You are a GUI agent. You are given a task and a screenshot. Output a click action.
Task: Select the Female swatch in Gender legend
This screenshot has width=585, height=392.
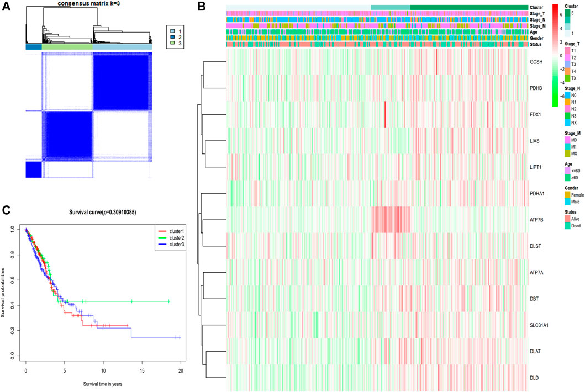pos(567,195)
